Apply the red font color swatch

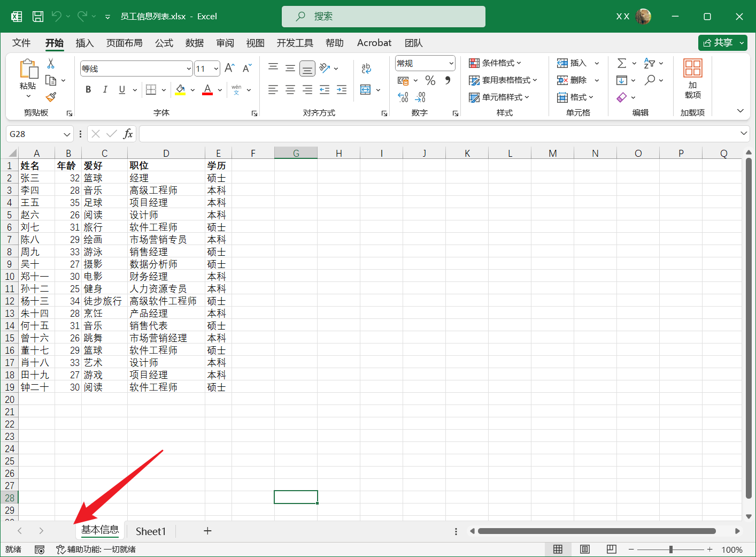pos(206,89)
